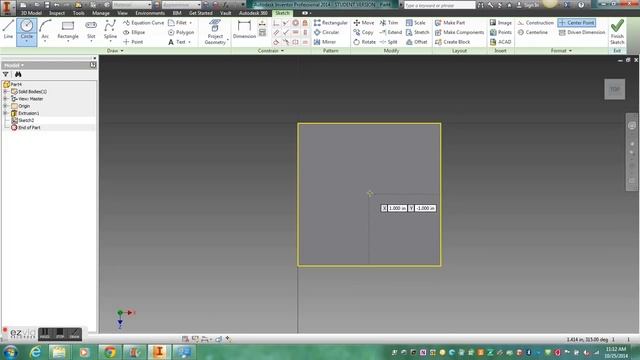Open the Tools tab
Image resolution: width=640 pixels, height=360 pixels.
(x=78, y=13)
